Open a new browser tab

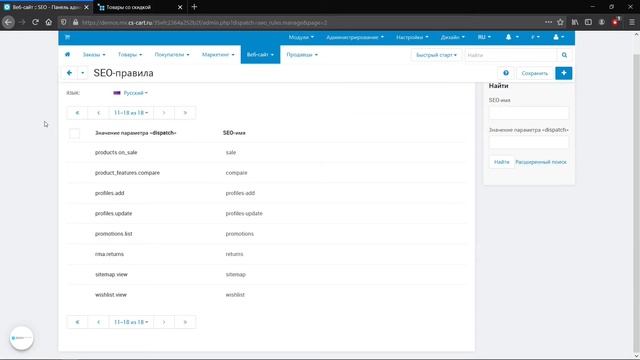[194, 7]
